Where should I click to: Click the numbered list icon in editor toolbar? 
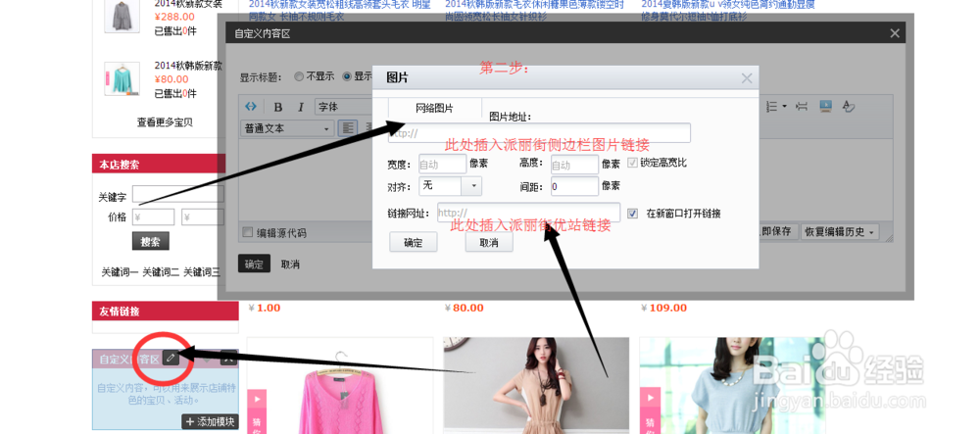pos(772,106)
